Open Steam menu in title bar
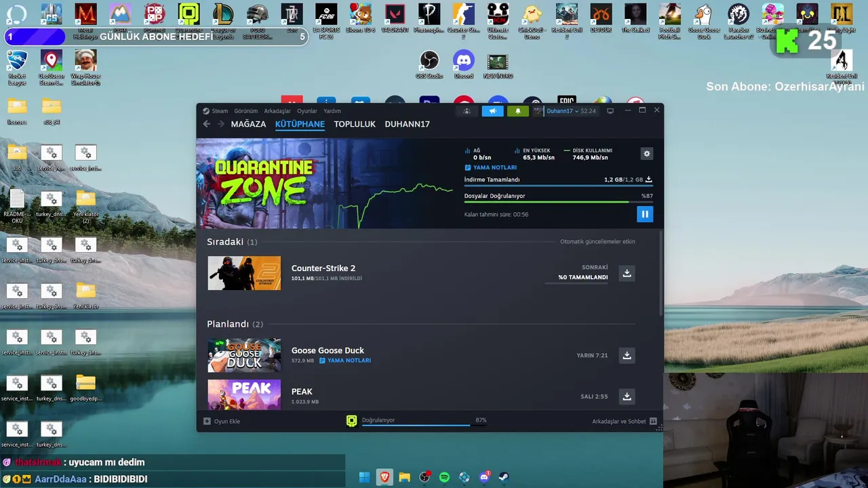The image size is (868, 488). click(216, 110)
